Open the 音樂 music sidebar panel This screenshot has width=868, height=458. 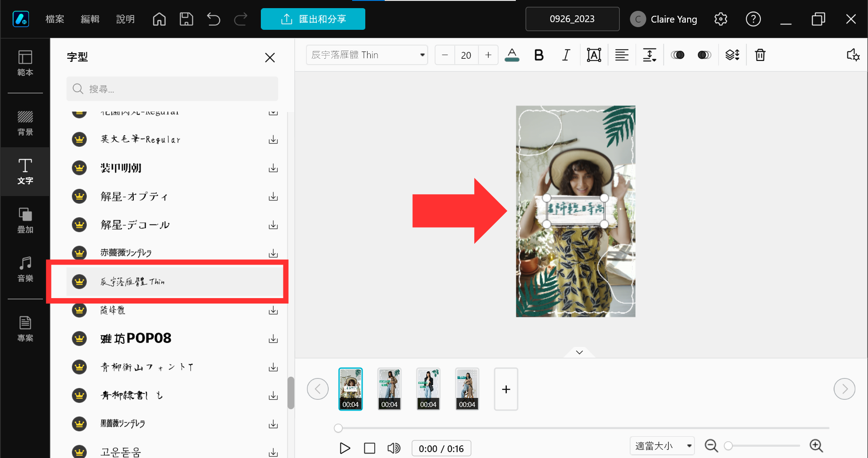point(25,269)
